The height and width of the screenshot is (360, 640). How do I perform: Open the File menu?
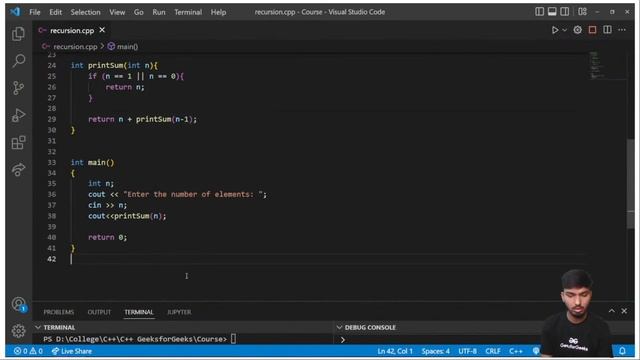[x=35, y=12]
